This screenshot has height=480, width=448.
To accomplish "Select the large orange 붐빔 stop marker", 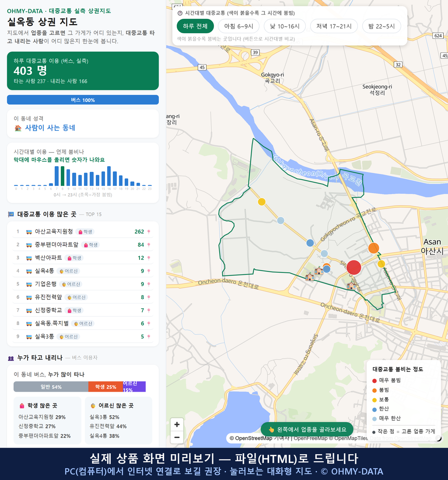I will pos(374,248).
